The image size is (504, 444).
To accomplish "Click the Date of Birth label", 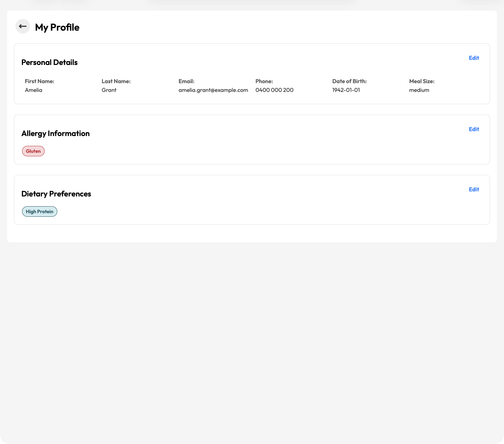I will click(349, 81).
